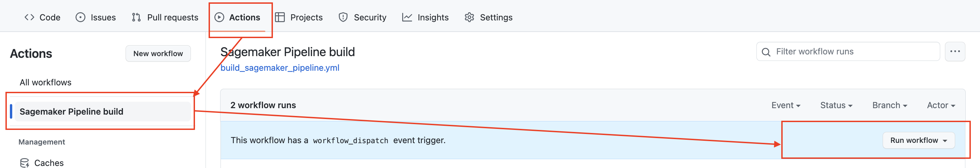Image resolution: width=980 pixels, height=168 pixels.
Task: Open the Actor filter dropdown
Action: 941,105
